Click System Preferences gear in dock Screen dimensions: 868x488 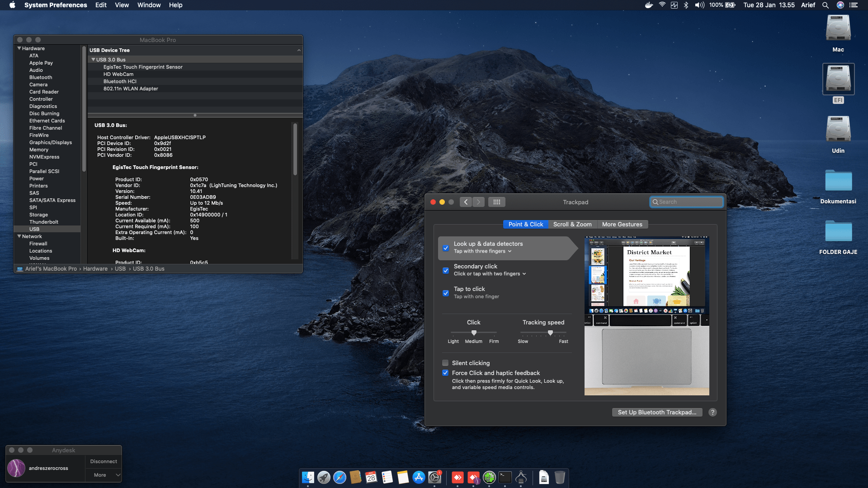(434, 477)
